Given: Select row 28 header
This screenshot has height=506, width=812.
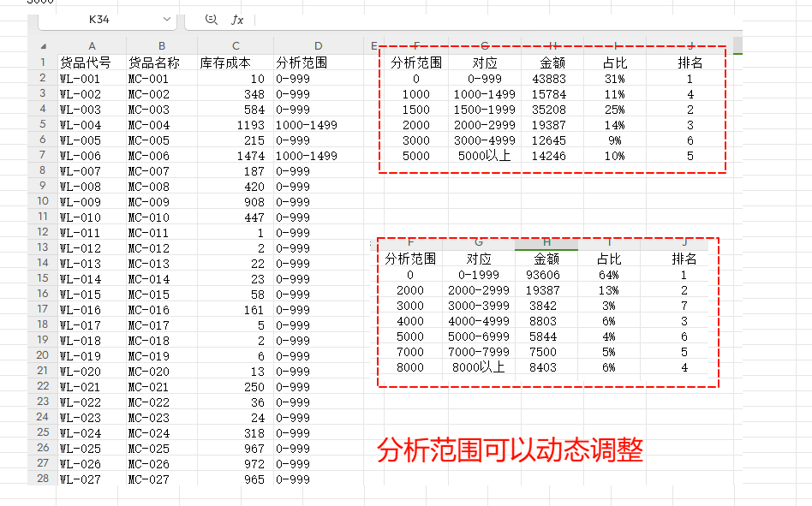Looking at the screenshot, I should click(43, 479).
